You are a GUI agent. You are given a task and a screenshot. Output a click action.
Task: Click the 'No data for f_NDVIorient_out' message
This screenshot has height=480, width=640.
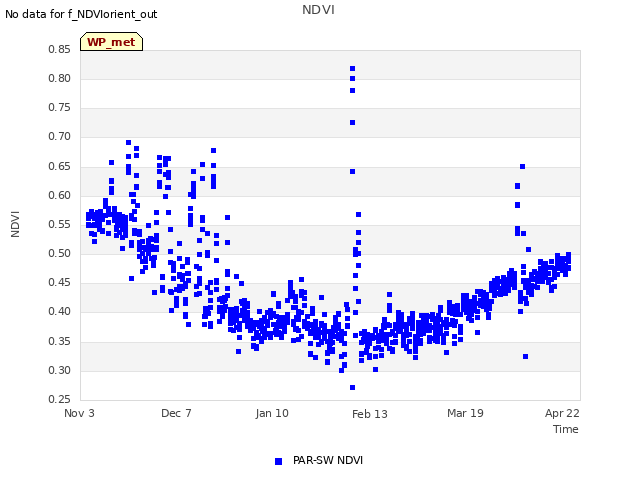pos(81,14)
